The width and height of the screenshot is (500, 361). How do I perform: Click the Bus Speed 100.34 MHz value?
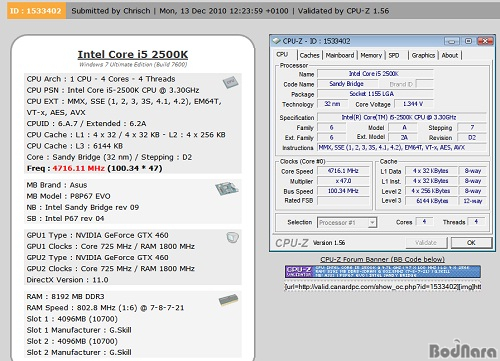coord(343,191)
